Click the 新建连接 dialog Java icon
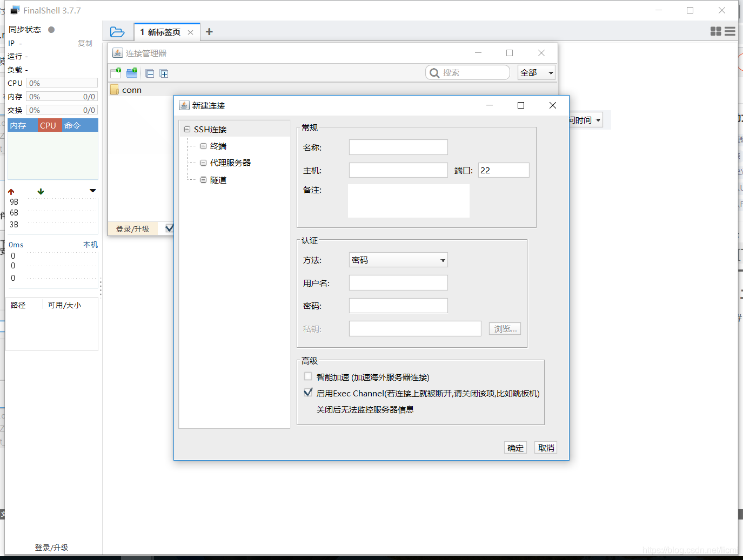This screenshot has height=560, width=743. tap(184, 105)
